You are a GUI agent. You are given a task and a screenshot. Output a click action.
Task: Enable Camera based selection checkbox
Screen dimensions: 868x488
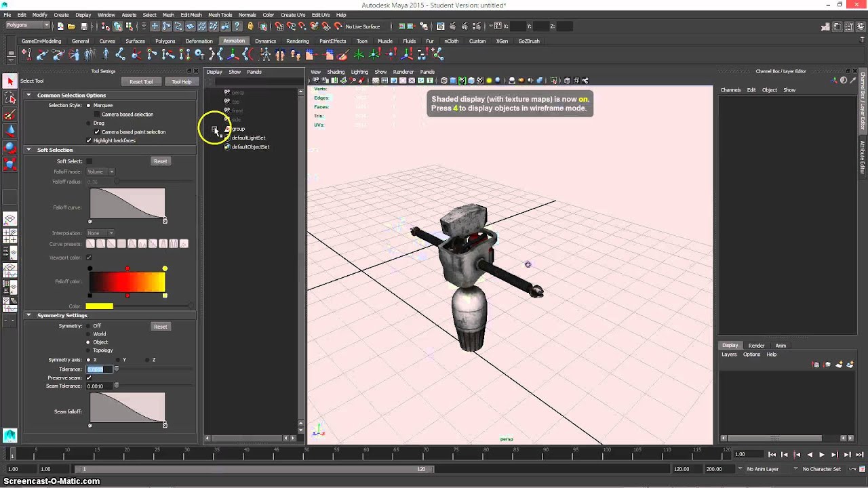pyautogui.click(x=97, y=115)
